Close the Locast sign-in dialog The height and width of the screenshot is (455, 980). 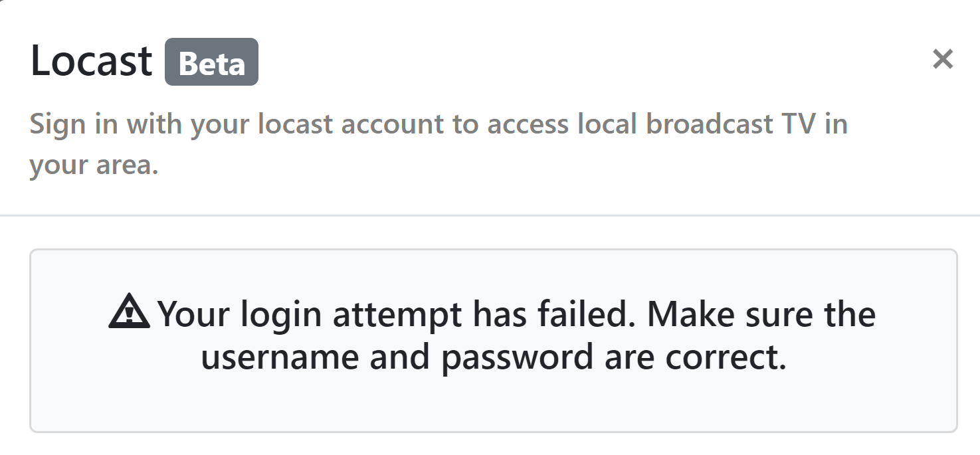[943, 60]
